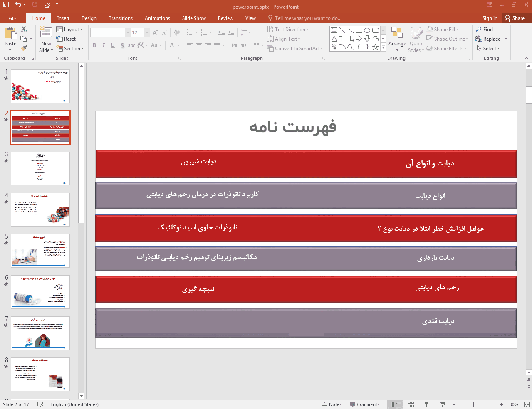
Task: Switch to the Transitions tab
Action: 121,18
